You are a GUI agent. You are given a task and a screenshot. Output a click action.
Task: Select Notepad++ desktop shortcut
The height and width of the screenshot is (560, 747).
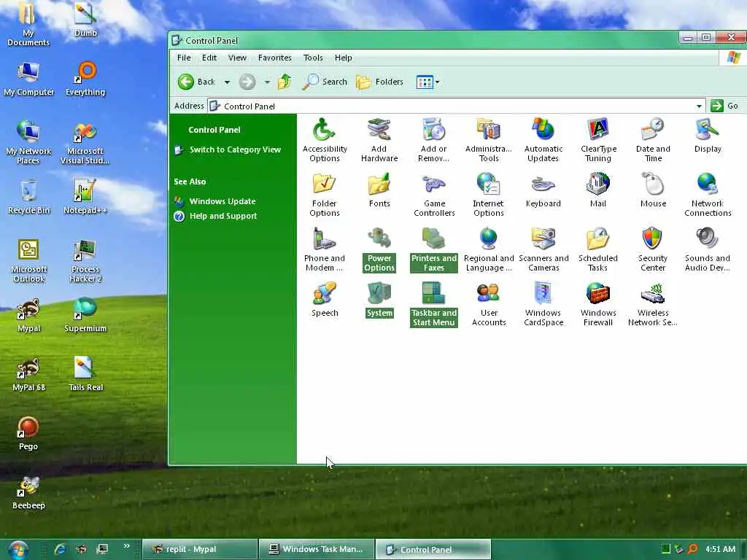click(85, 197)
